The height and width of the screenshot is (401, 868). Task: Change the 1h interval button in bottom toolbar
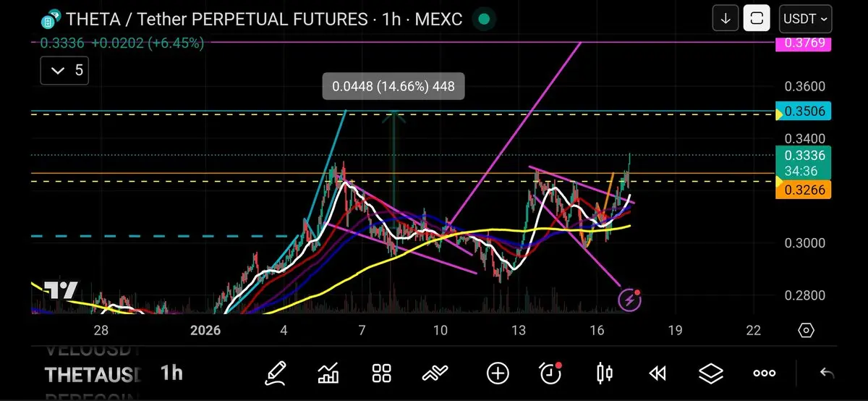171,373
